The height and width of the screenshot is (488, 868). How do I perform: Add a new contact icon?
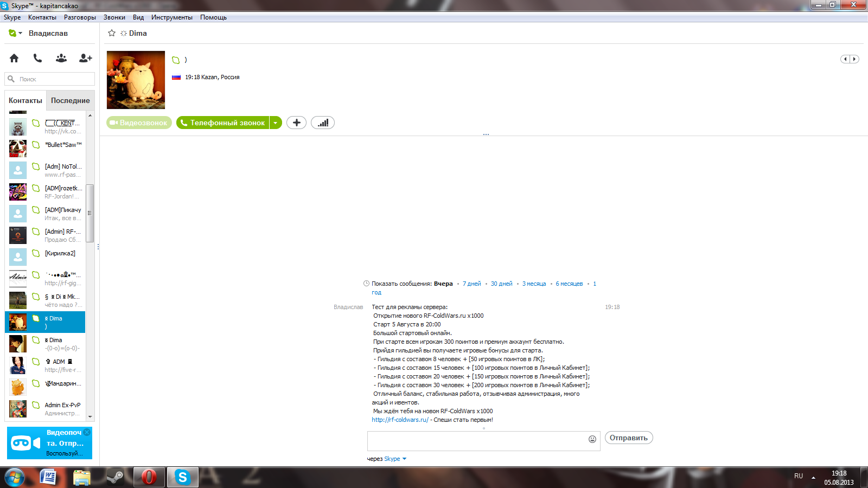[86, 58]
